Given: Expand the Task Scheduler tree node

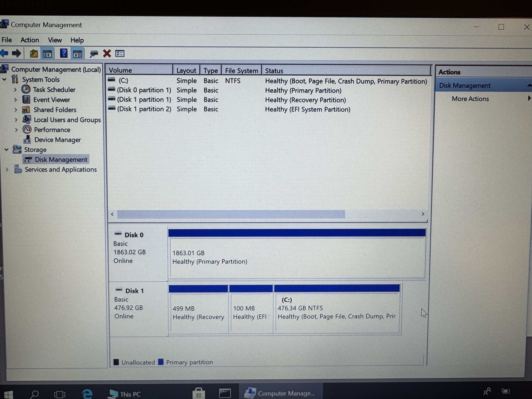Looking at the screenshot, I should click(15, 90).
